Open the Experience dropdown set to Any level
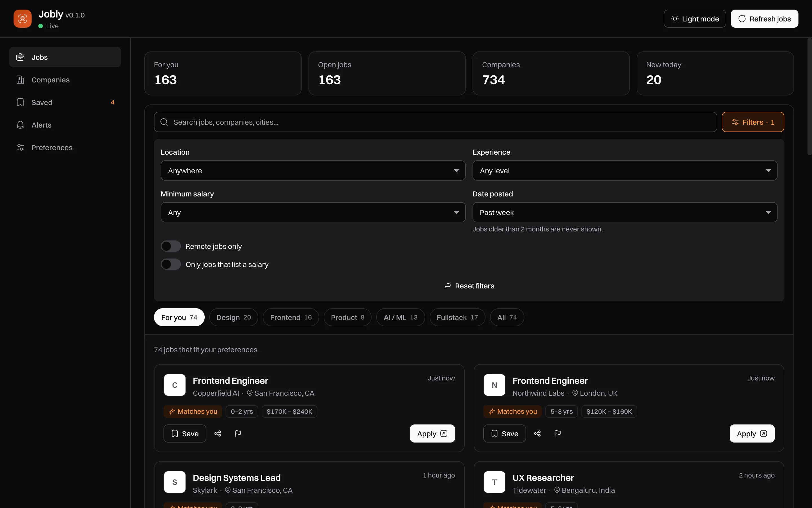Image resolution: width=812 pixels, height=508 pixels. [x=625, y=171]
